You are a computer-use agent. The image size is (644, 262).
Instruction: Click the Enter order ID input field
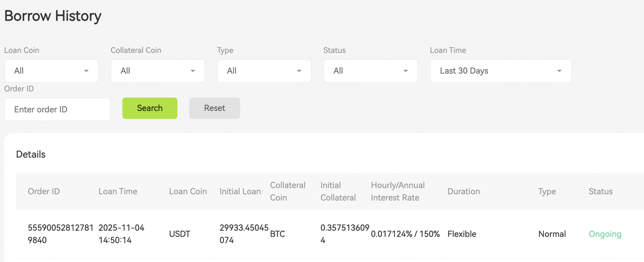tap(57, 109)
